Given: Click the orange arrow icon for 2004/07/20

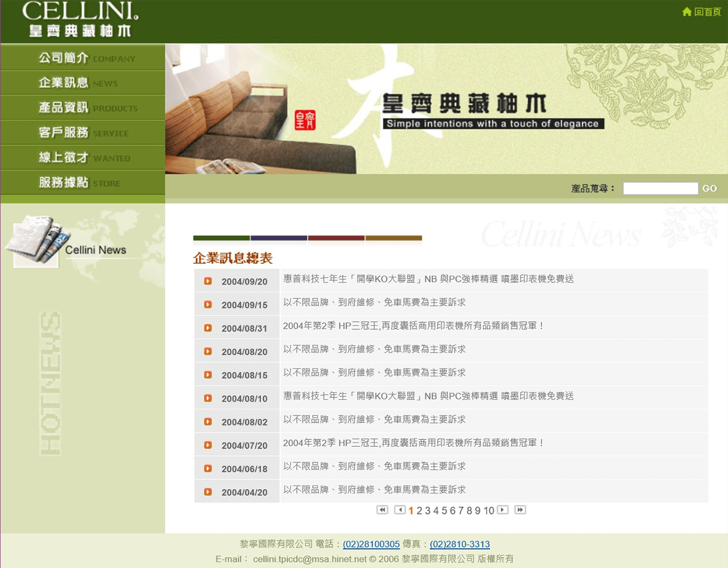Looking at the screenshot, I should [208, 445].
